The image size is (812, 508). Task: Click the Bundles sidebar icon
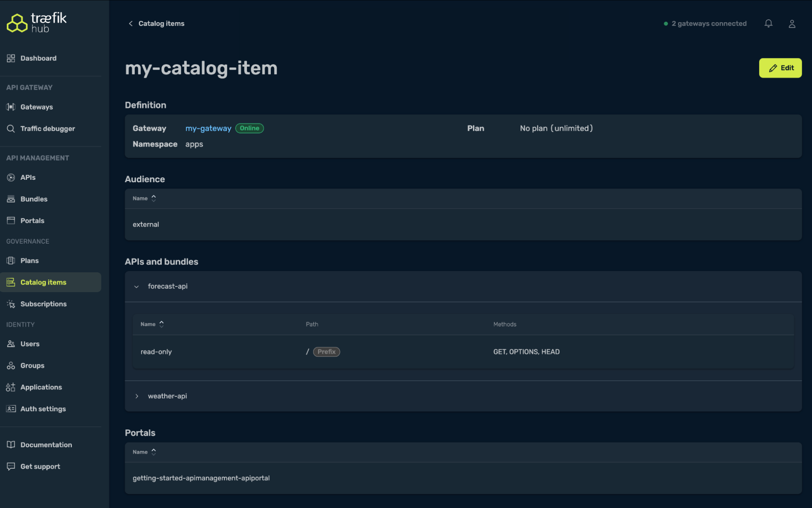[x=11, y=199]
